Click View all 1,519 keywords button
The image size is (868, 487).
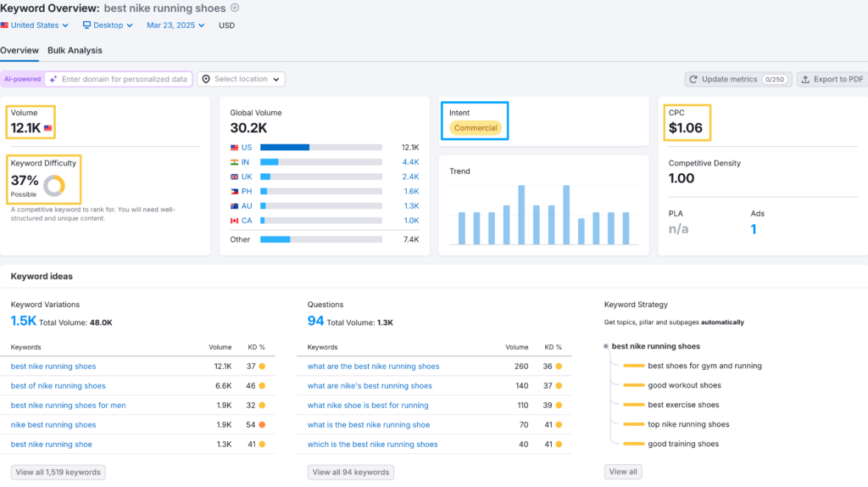point(58,472)
